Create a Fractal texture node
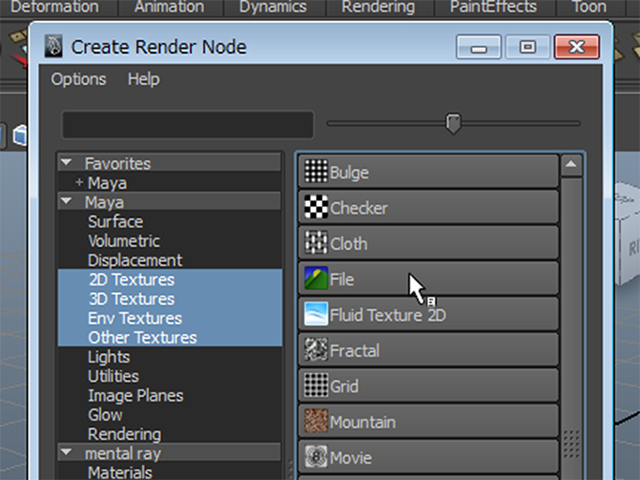Image resolution: width=640 pixels, height=480 pixels. coord(428,350)
